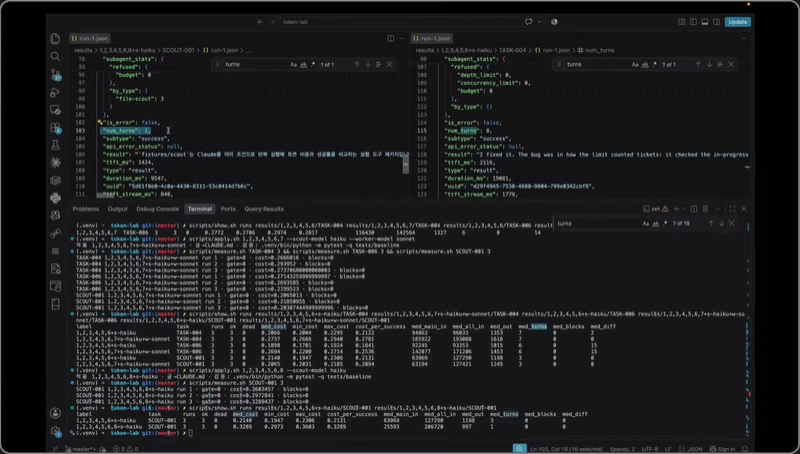
Task: Switch to the Problems panel tab
Action: [x=85, y=209]
